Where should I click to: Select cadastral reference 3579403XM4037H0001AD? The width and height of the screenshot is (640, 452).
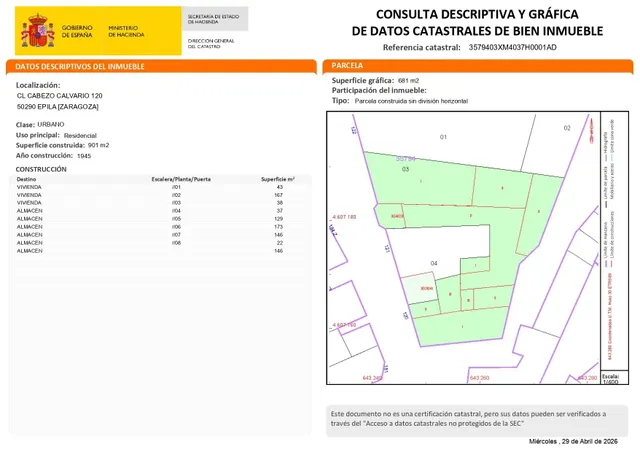512,47
